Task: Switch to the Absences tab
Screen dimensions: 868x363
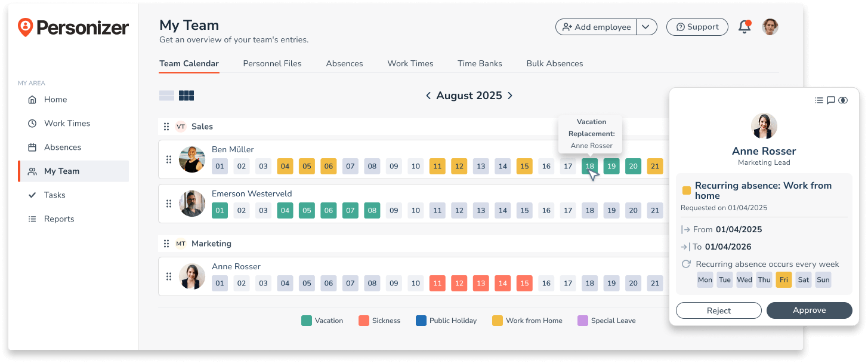Action: click(344, 63)
